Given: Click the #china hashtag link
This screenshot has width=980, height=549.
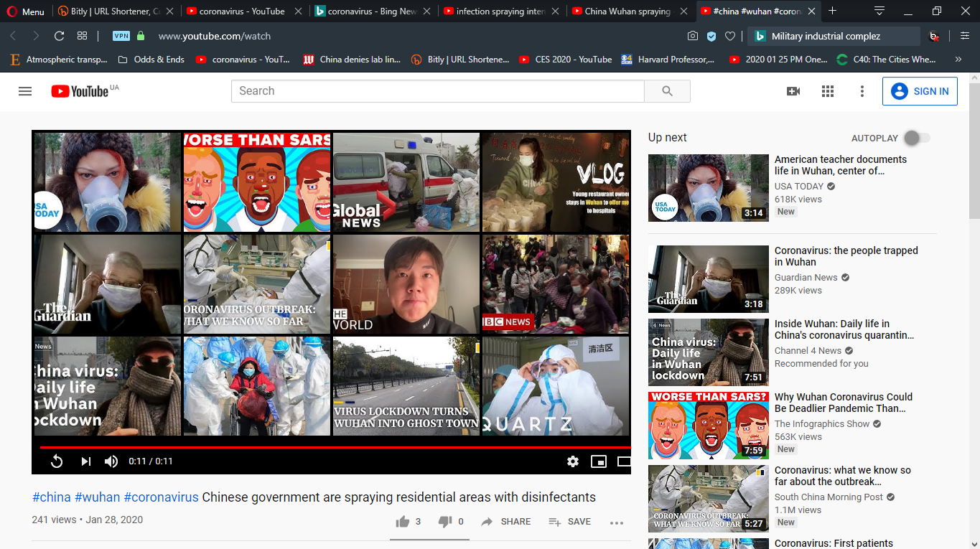Looking at the screenshot, I should [x=51, y=497].
